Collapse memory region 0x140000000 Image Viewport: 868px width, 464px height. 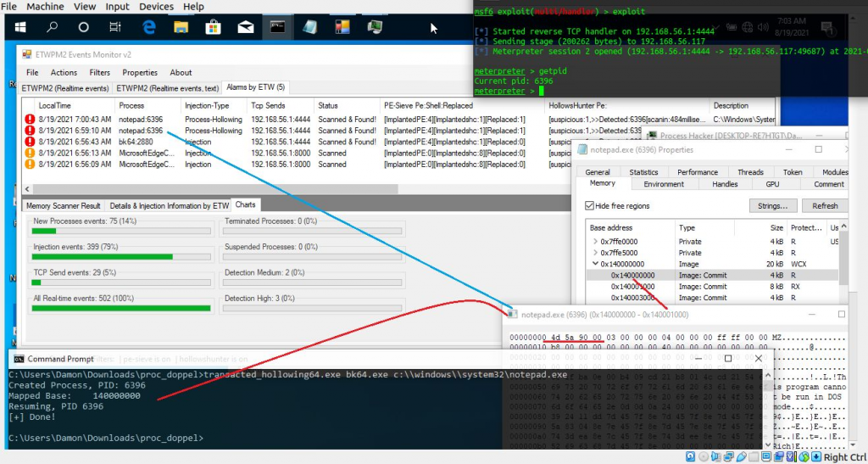[595, 264]
